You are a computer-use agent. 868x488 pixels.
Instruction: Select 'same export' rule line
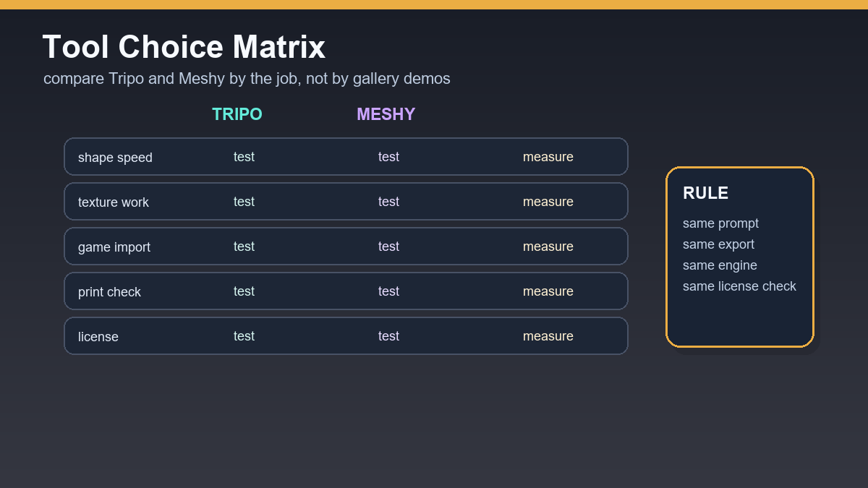[x=718, y=244]
